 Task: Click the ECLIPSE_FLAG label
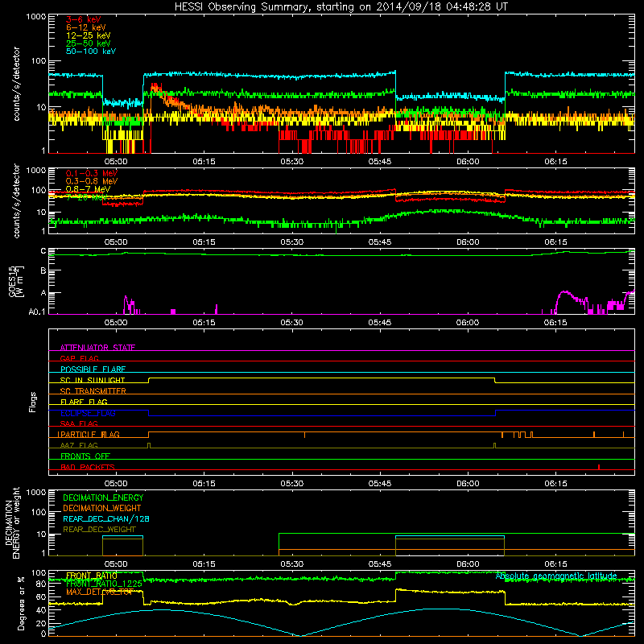point(88,413)
